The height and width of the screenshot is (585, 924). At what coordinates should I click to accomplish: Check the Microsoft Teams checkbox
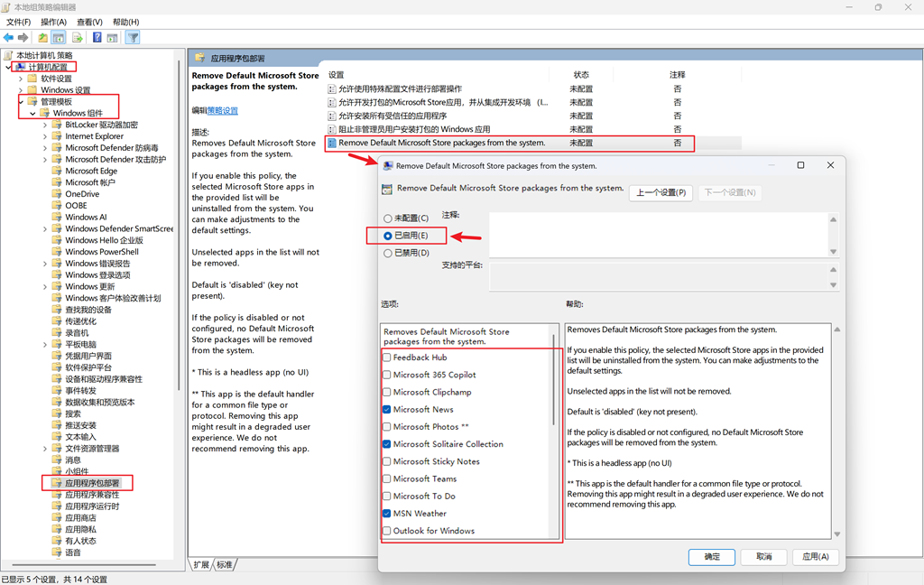pos(386,478)
